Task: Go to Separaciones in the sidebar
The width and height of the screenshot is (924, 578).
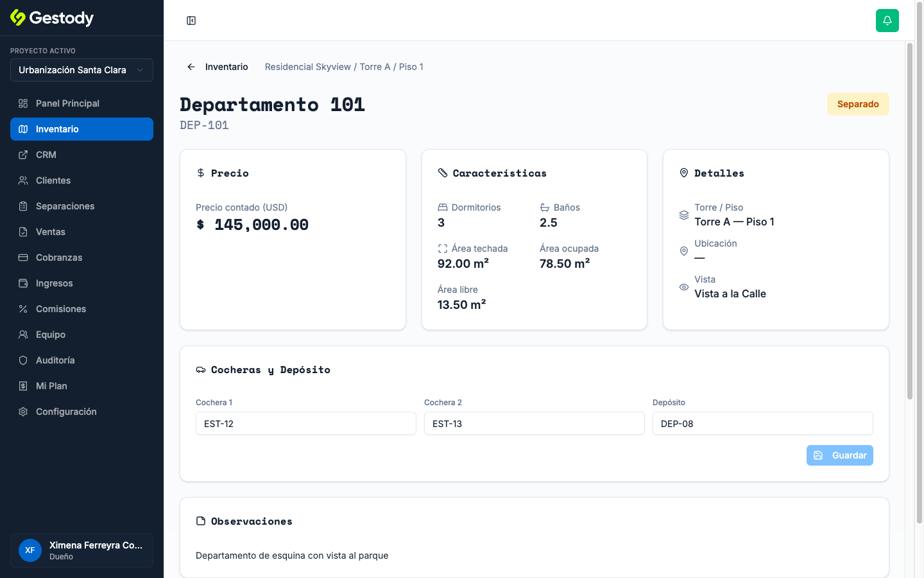Action: 81,206
